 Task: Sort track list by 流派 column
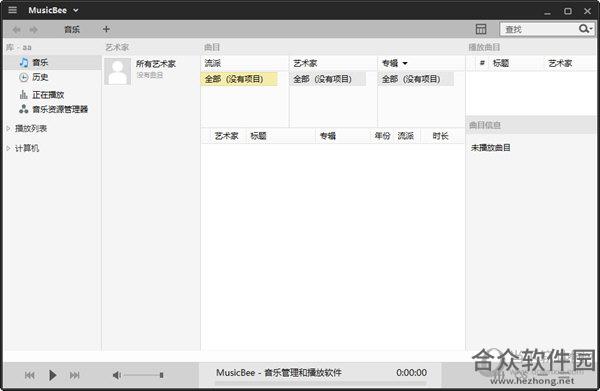tap(406, 136)
